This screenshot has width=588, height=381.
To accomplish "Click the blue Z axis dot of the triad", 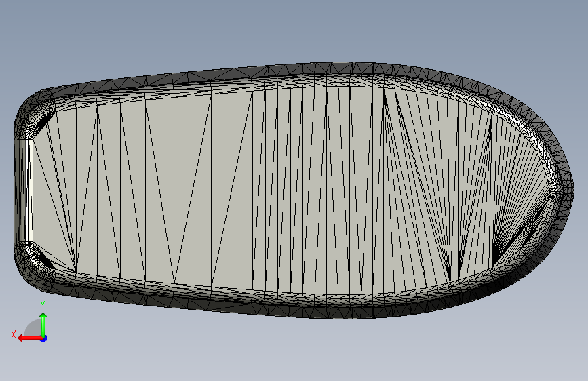I will click(x=44, y=338).
